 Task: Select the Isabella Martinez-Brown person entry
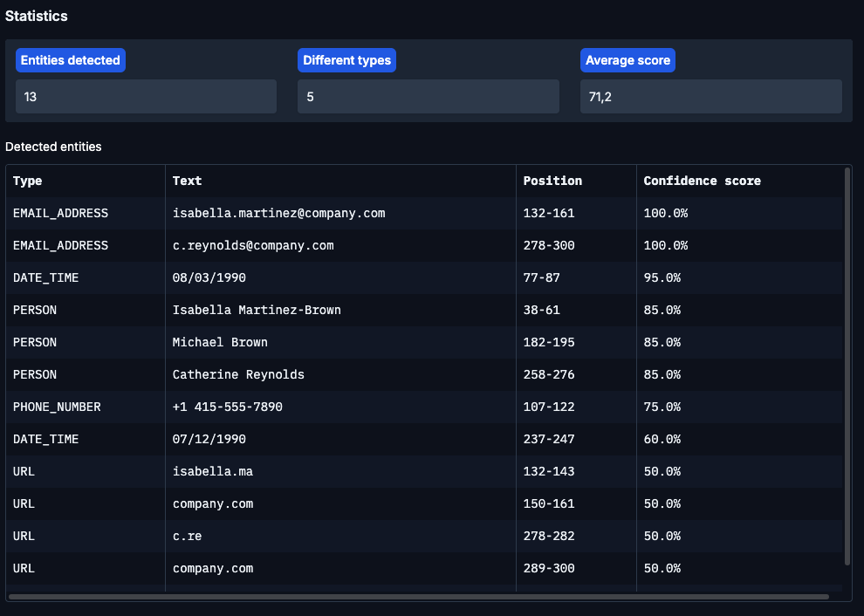click(x=257, y=310)
